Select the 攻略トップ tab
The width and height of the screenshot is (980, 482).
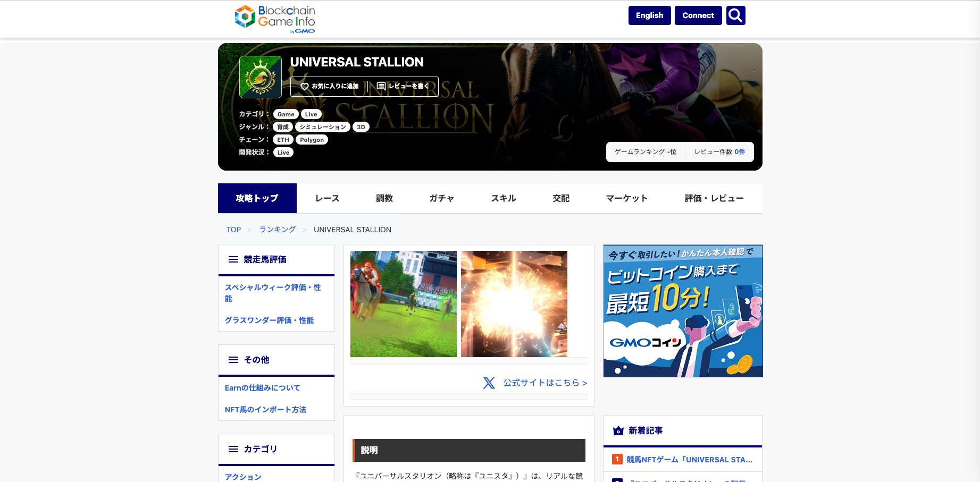pos(257,198)
